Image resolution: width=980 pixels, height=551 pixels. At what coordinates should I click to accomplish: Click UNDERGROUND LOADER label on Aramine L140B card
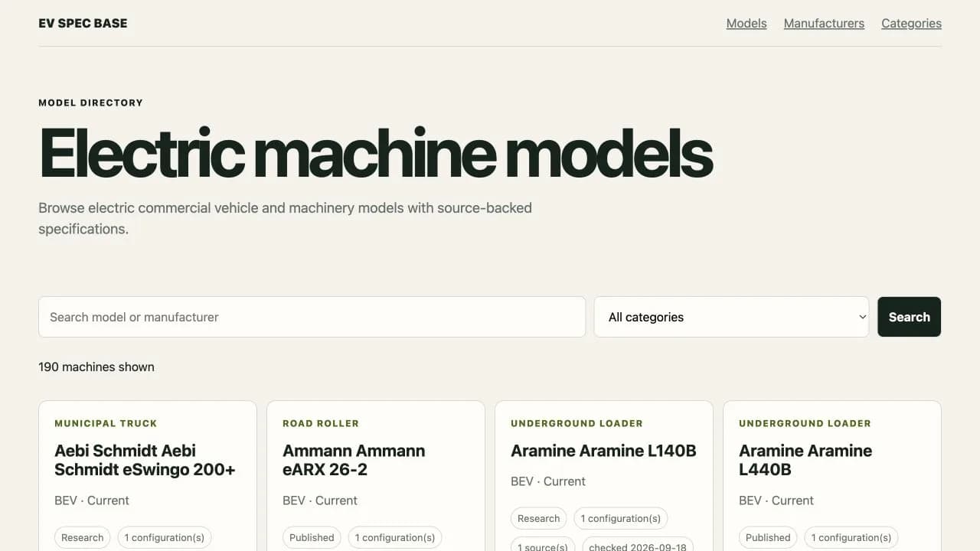coord(577,423)
